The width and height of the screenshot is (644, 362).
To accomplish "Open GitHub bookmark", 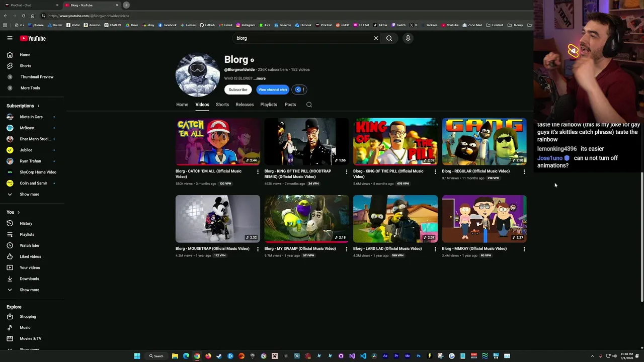I will click(x=207, y=25).
